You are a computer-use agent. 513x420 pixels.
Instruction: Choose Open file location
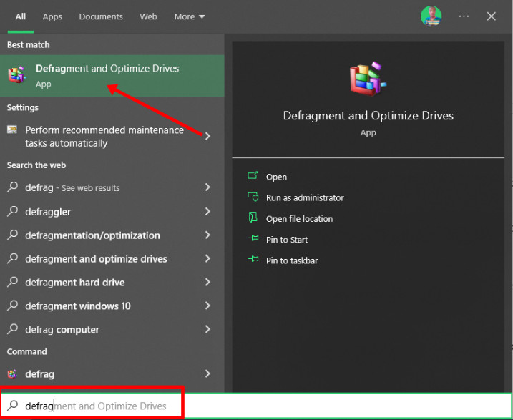299,218
